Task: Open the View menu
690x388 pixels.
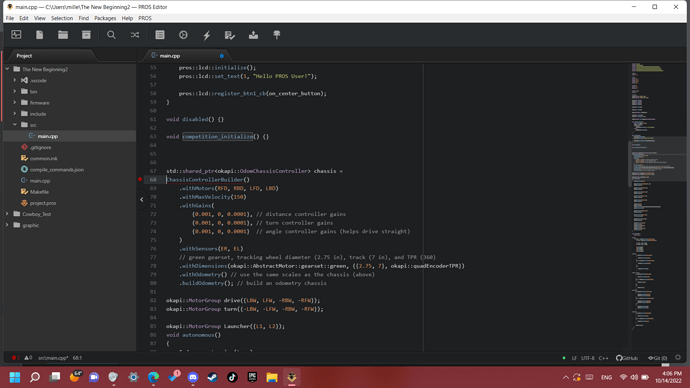Action: (x=40, y=18)
